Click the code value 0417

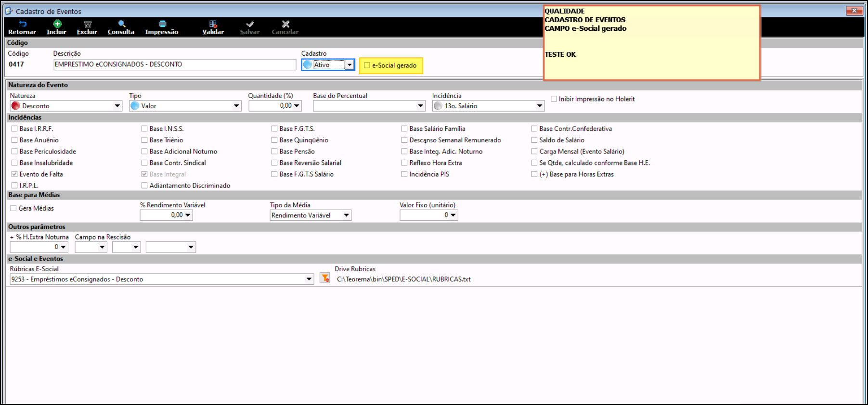(x=16, y=64)
